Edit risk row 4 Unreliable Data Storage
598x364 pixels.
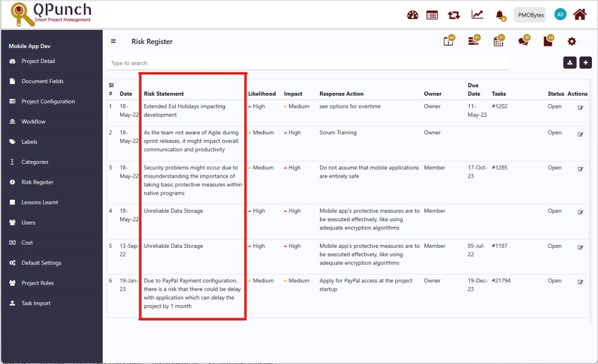580,212
